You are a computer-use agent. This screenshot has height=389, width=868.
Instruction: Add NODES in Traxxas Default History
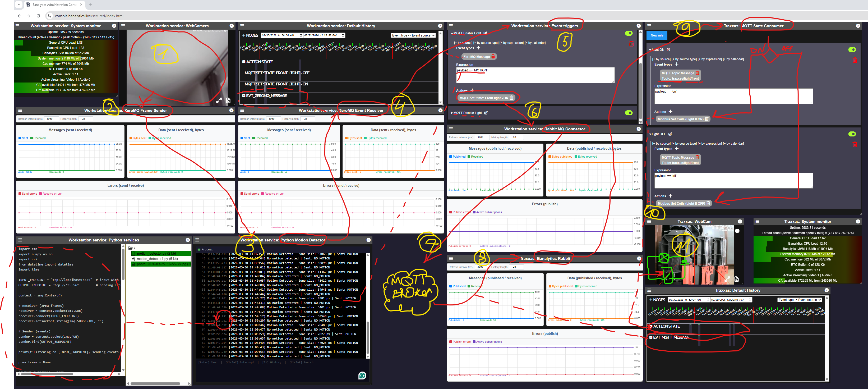coord(657,300)
